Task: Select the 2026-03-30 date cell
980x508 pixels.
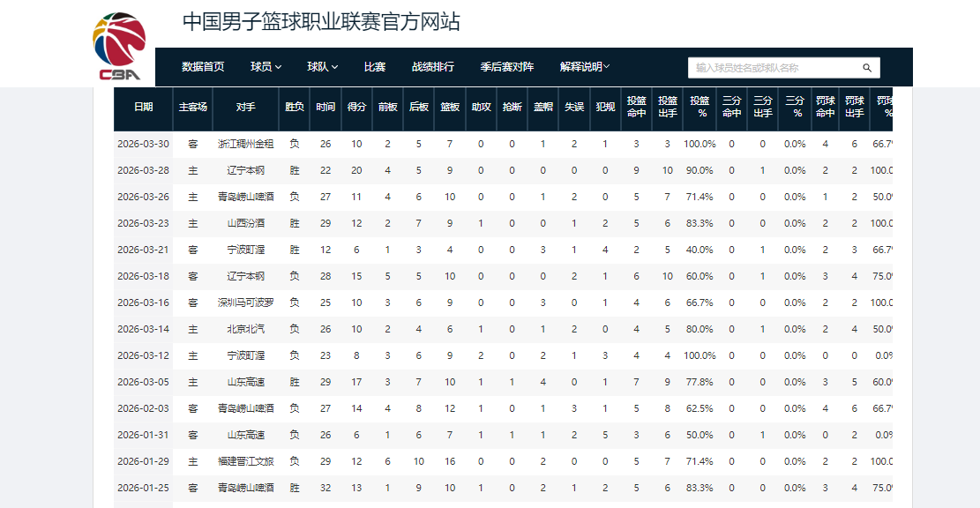Action: (x=143, y=144)
